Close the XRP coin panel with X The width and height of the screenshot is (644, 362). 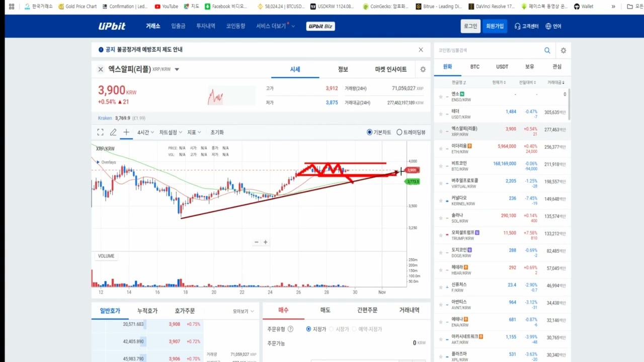point(101,69)
